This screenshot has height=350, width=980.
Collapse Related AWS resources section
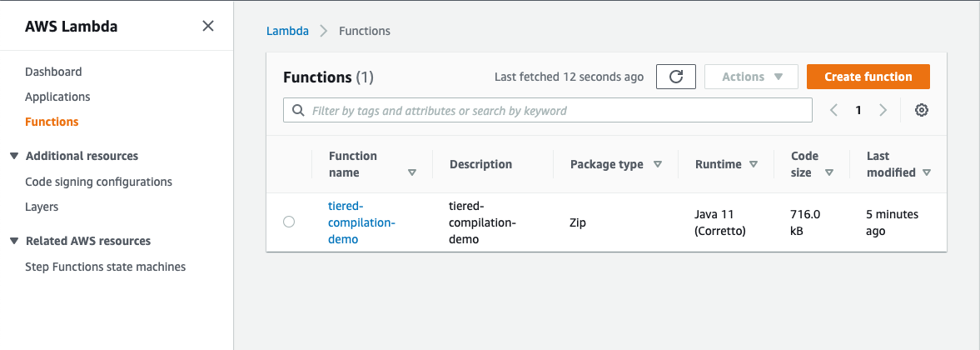(14, 241)
